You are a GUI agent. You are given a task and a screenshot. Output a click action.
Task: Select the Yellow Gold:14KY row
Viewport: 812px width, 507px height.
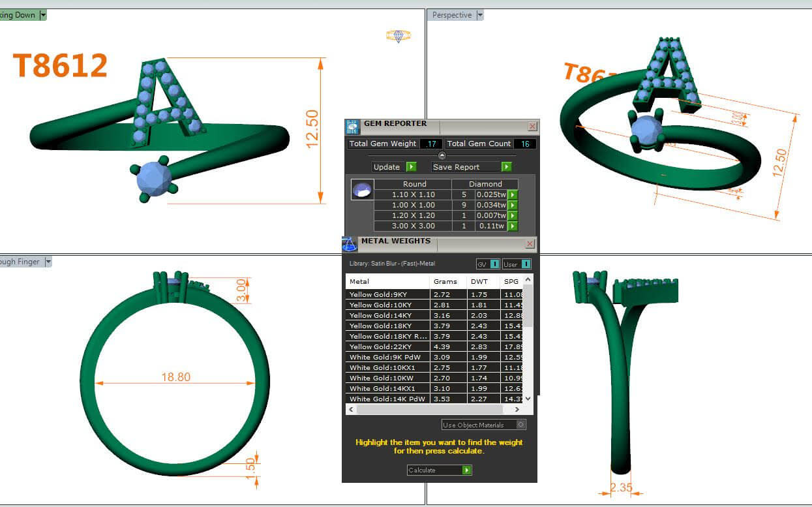pyautogui.click(x=387, y=315)
